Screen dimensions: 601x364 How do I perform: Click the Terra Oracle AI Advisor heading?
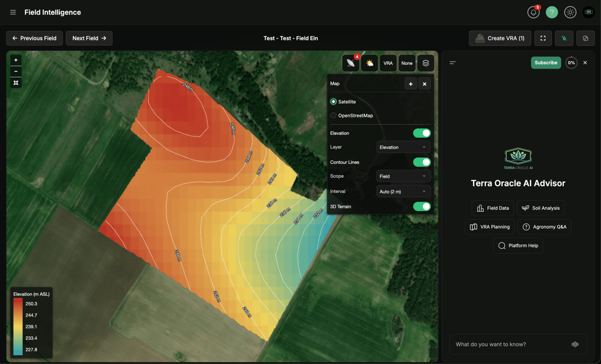pyautogui.click(x=518, y=183)
